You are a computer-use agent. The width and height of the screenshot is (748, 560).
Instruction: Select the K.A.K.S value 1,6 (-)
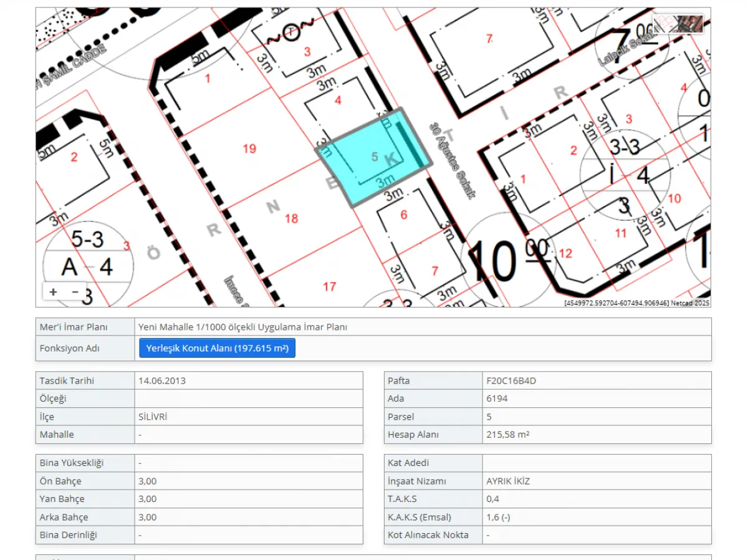pos(498,517)
